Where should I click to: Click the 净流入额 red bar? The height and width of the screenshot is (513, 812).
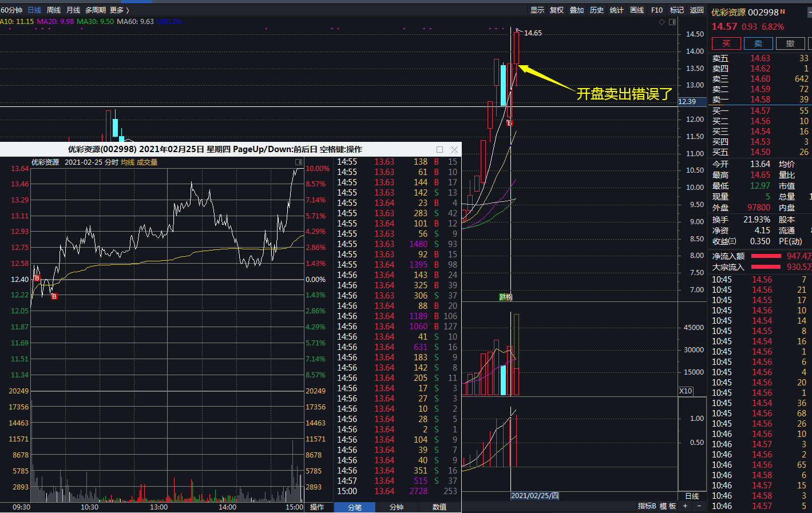click(x=766, y=256)
